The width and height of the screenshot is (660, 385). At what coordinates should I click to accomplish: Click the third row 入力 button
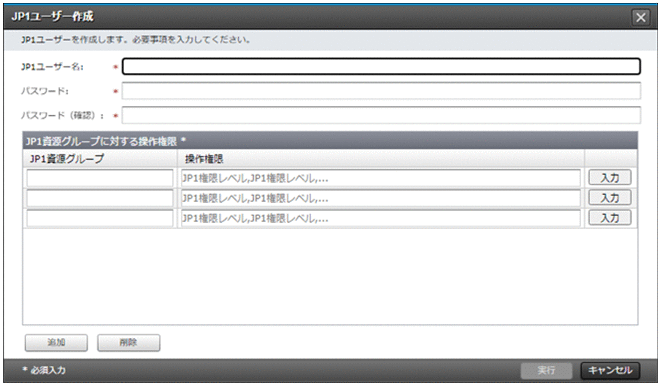[609, 218]
